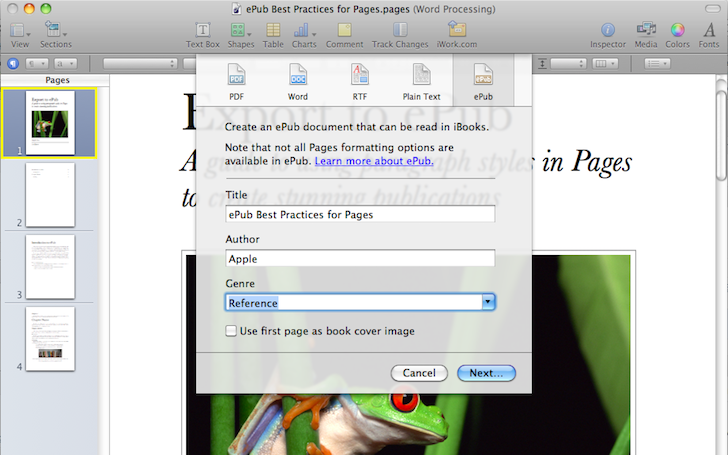The height and width of the screenshot is (455, 728).
Task: Open the character style popup in format bar
Action: [65, 64]
